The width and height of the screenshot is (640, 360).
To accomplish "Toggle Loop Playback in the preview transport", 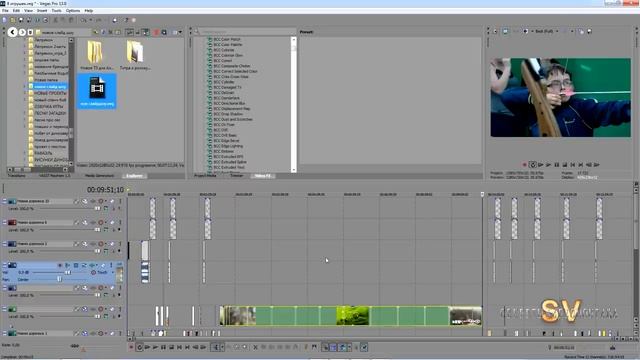I will (x=533, y=165).
